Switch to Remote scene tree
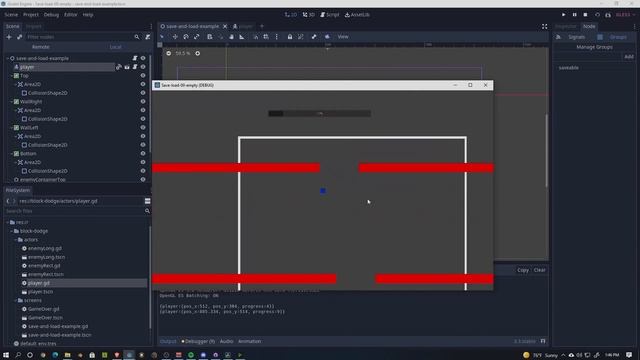This screenshot has width=640, height=360. [40, 47]
